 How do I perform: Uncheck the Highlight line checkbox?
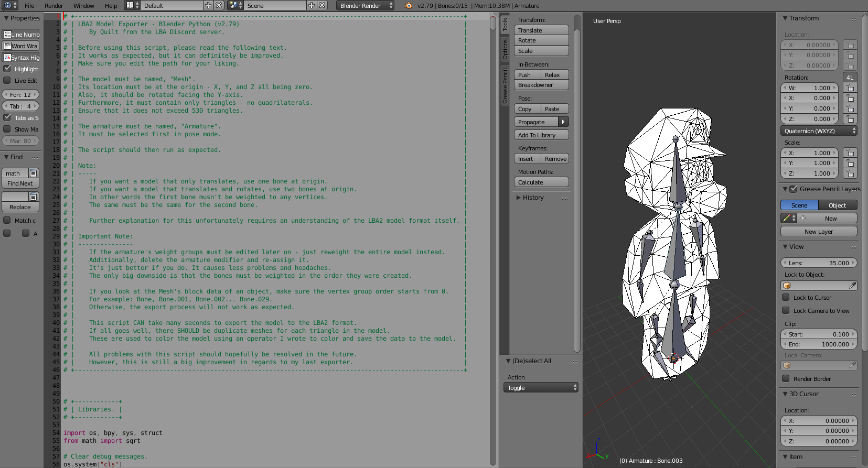tap(7, 69)
